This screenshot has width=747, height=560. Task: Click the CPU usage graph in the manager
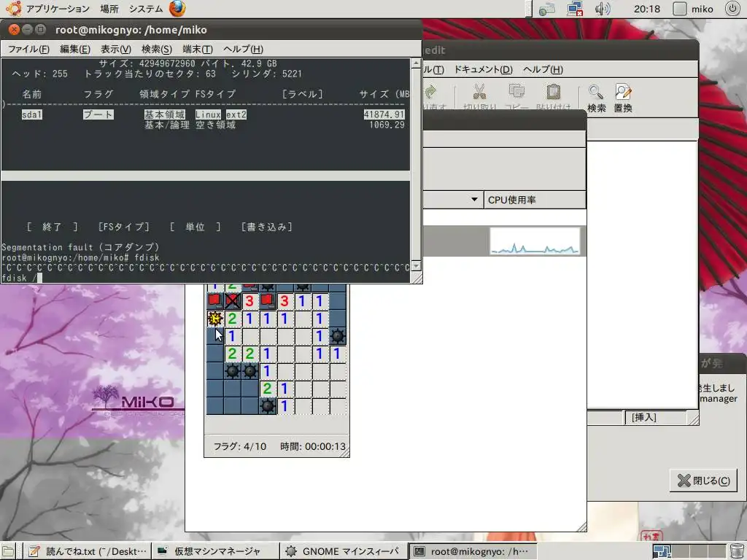[x=535, y=241]
